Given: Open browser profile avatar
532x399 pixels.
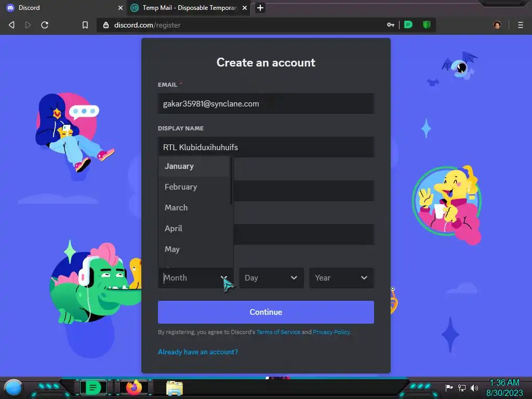Looking at the screenshot, I should tap(497, 25).
